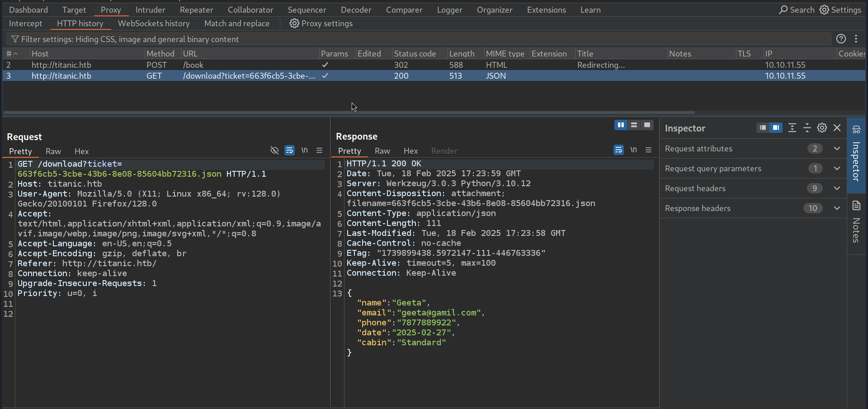
Task: Select side-by-side request/response layout icon
Action: click(x=621, y=125)
